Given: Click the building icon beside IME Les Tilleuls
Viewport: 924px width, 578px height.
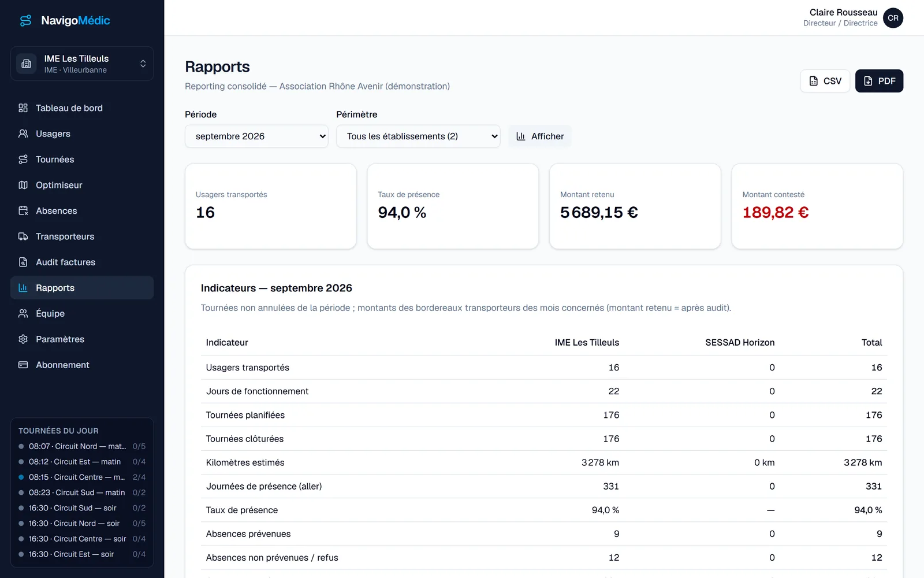Looking at the screenshot, I should tap(27, 64).
